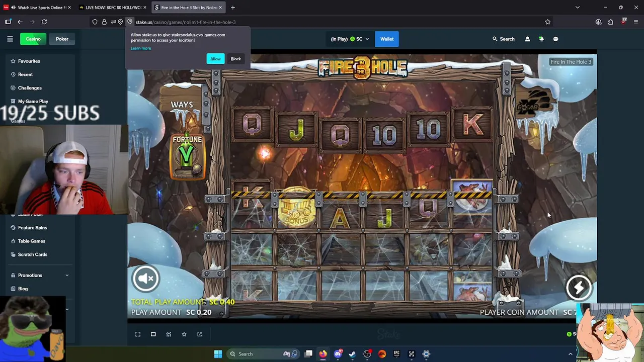The height and width of the screenshot is (362, 644).
Task: Follow the Learn more link in permission popup
Action: point(141,48)
